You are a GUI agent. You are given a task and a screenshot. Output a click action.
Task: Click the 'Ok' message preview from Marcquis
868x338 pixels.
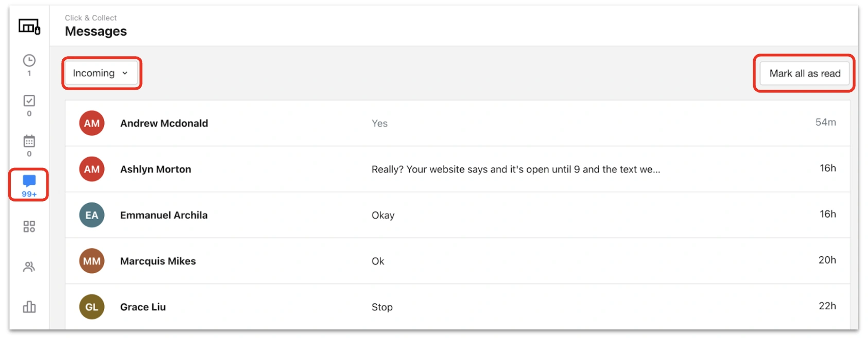coord(378,261)
